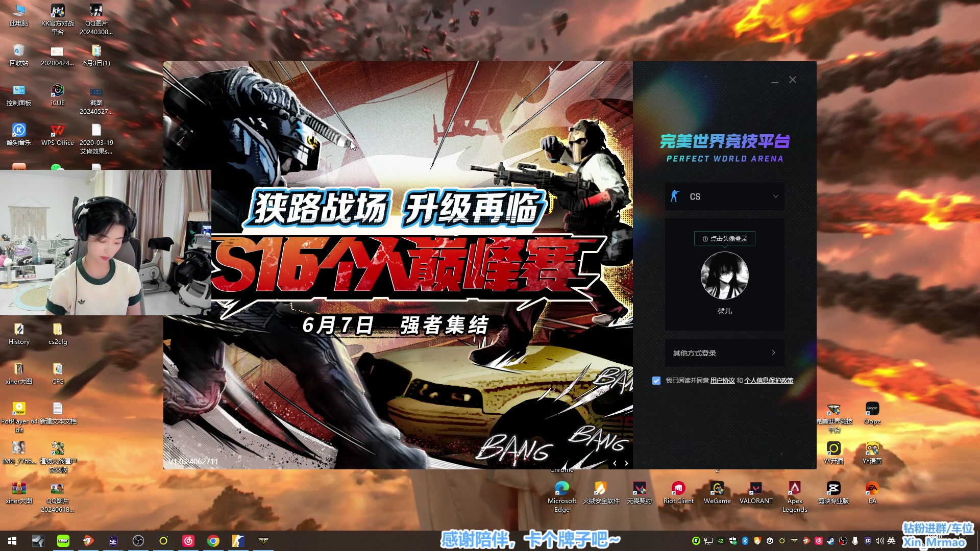Launch 火绒安全软件 from desktop

(x=601, y=493)
